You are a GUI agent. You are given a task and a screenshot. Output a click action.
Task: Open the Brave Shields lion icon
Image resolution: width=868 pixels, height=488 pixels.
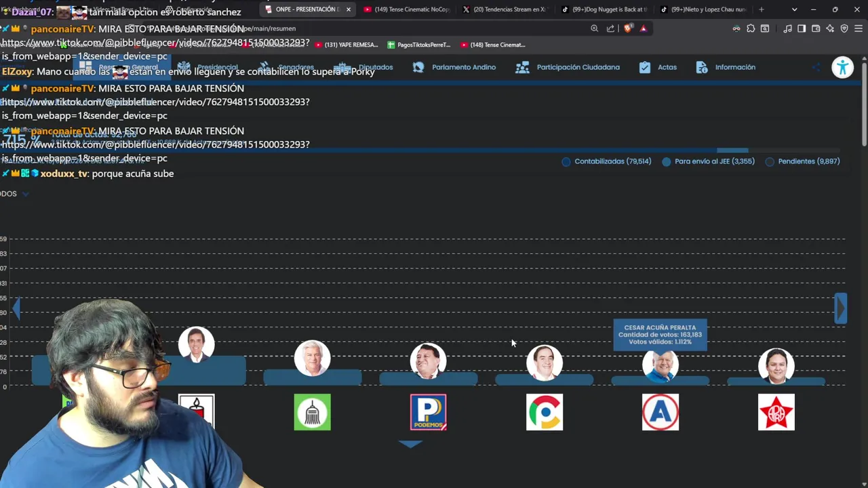tap(627, 28)
